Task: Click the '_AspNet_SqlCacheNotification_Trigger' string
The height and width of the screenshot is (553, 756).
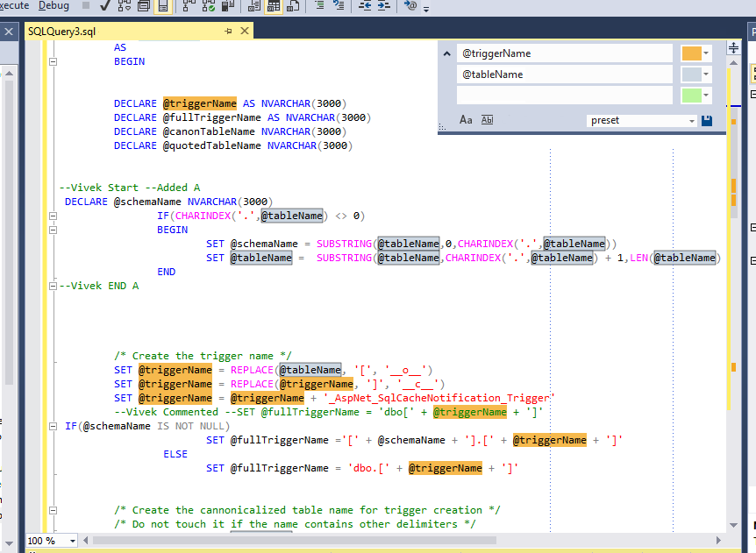Action: pos(439,398)
